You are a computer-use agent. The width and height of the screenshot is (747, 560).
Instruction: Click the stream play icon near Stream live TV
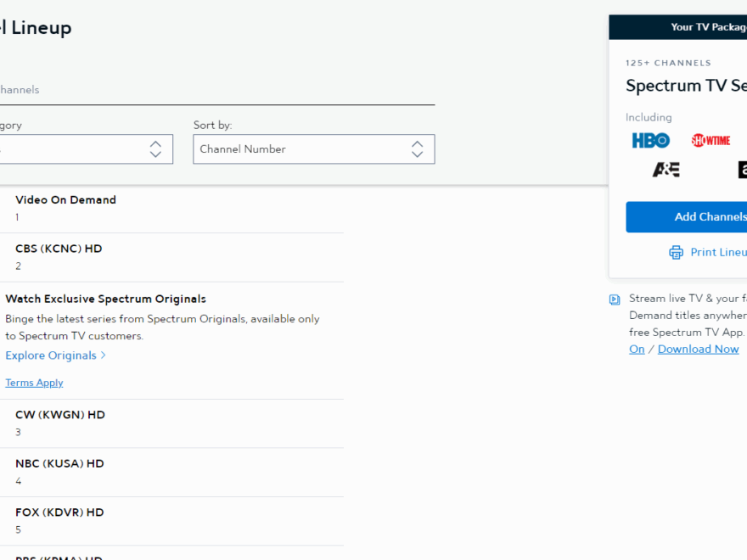point(615,300)
